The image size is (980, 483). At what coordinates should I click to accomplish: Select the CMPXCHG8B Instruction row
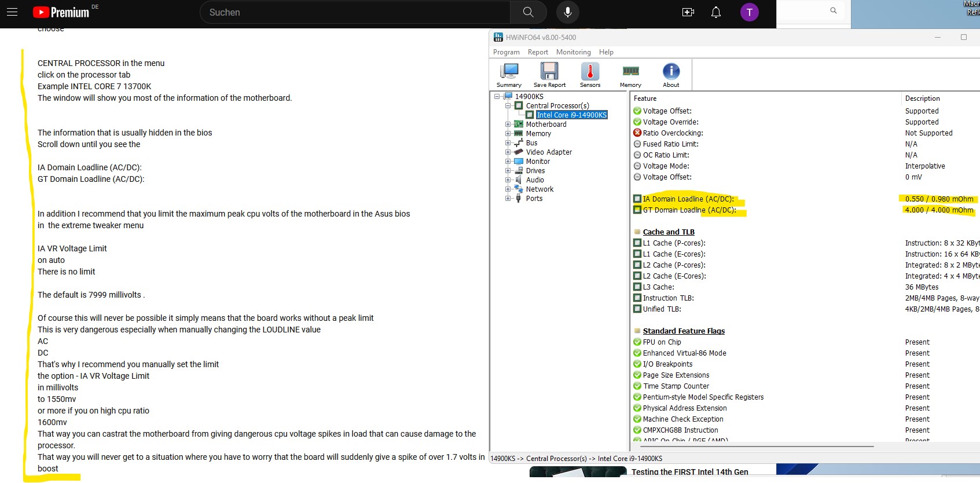pos(806,430)
